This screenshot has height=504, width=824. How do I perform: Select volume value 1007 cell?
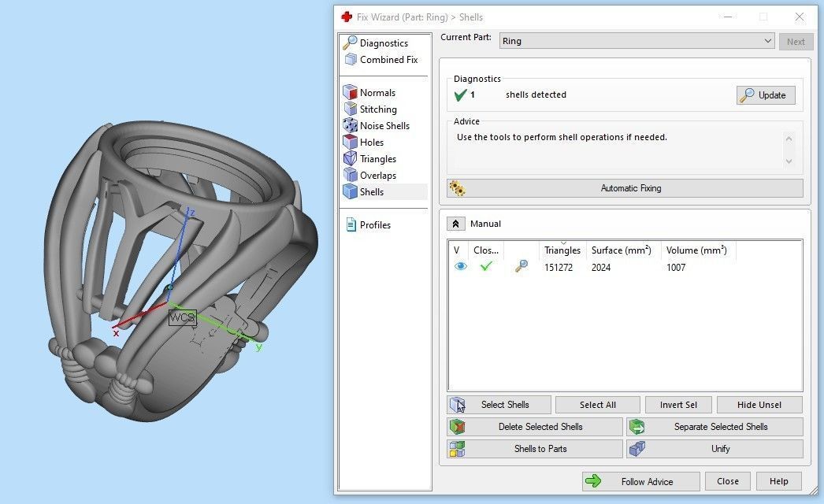(x=676, y=268)
